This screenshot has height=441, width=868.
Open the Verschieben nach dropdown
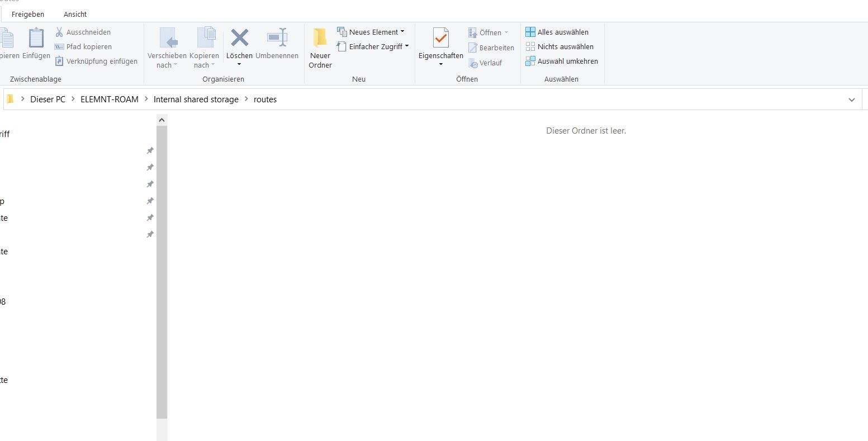(167, 60)
